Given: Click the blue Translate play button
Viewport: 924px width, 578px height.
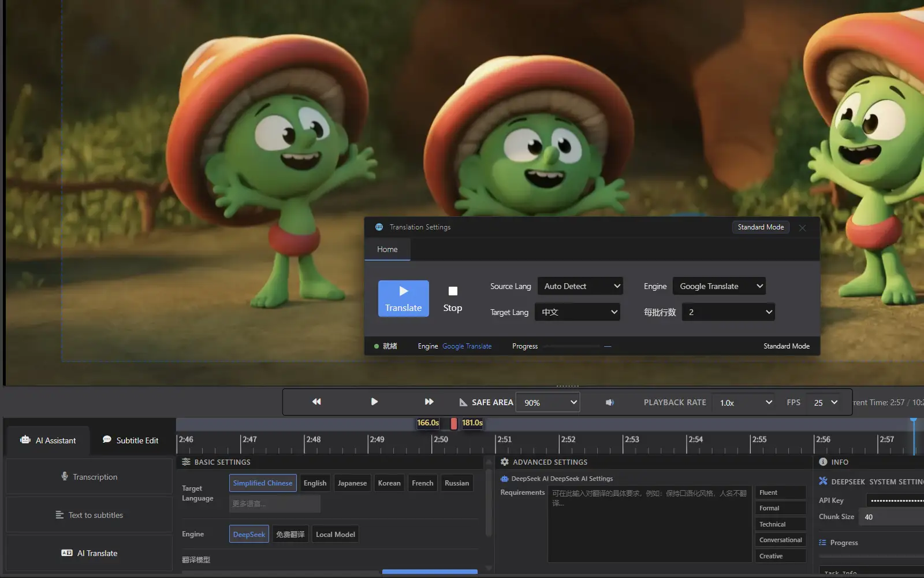Looking at the screenshot, I should (x=404, y=298).
